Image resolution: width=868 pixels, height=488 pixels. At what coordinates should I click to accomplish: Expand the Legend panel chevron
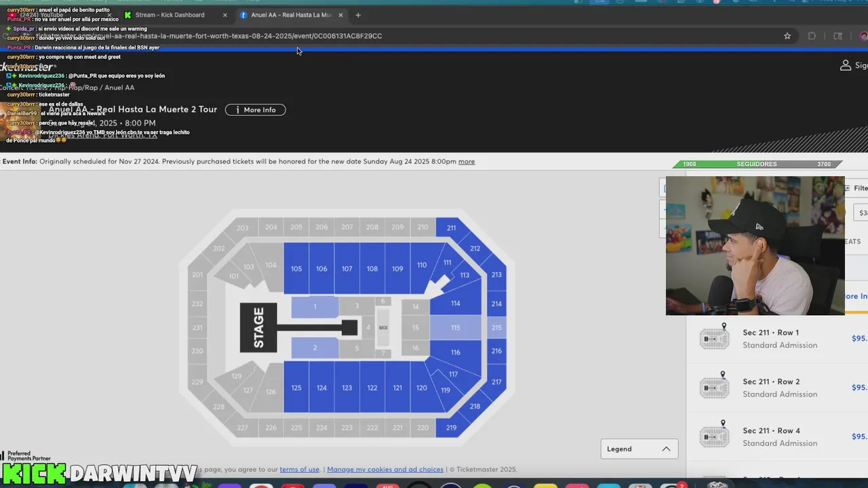[666, 449]
